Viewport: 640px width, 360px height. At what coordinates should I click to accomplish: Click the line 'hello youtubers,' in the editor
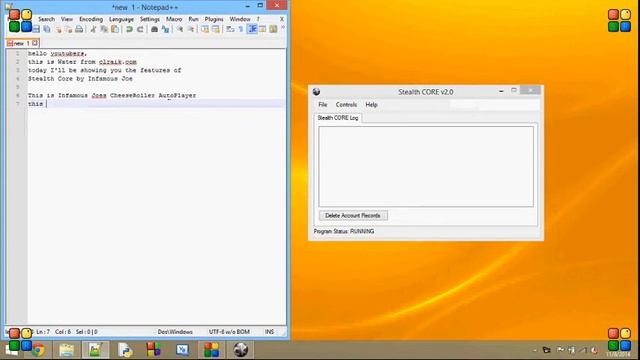pos(58,53)
